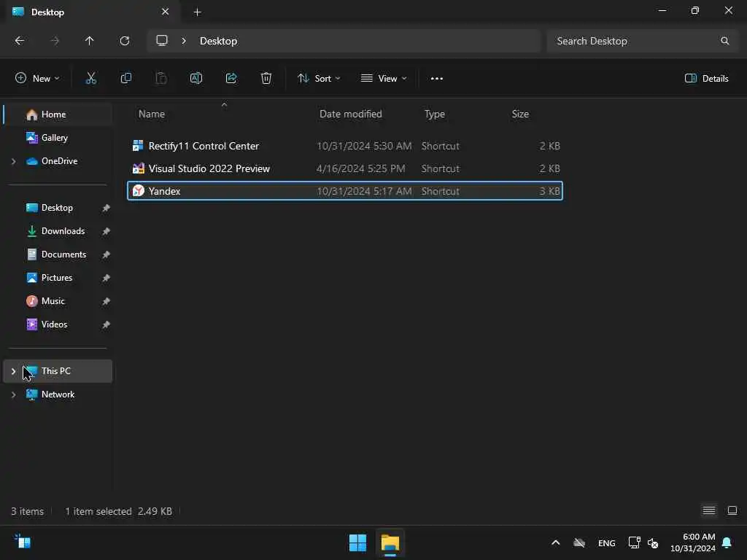Click the pin icon next to Downloads

click(x=106, y=231)
